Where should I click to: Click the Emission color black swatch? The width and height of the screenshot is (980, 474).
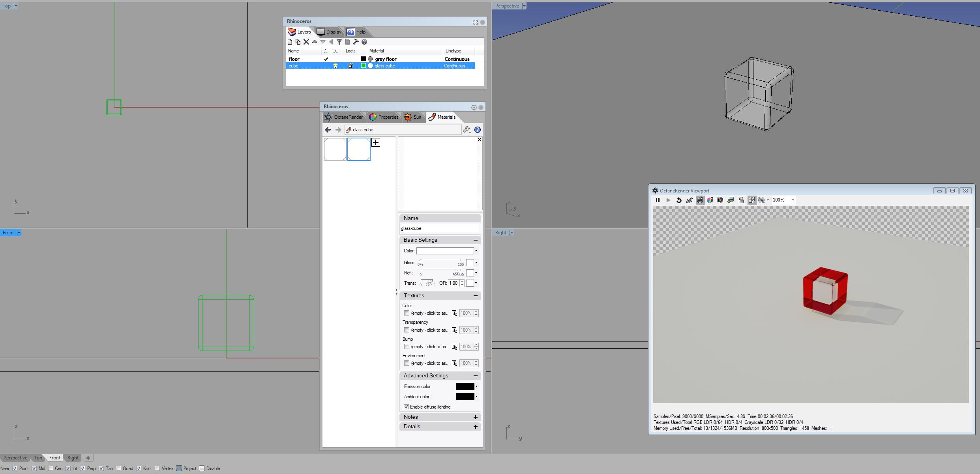coord(465,386)
